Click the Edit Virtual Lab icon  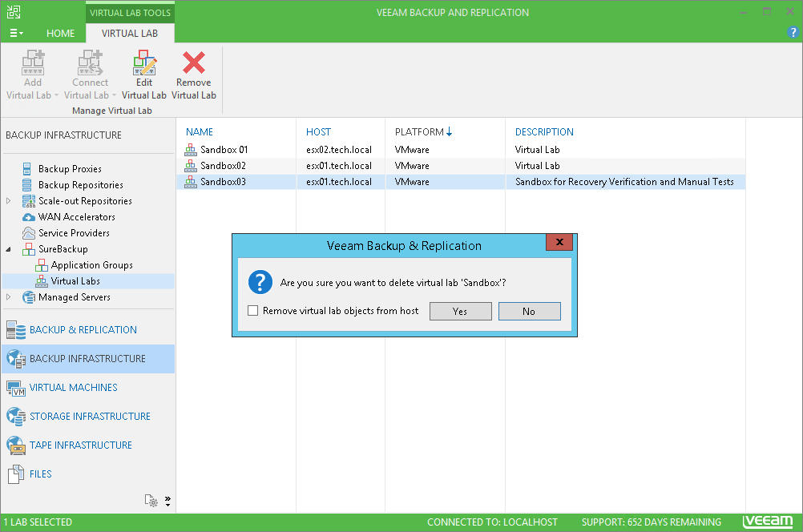coord(144,62)
